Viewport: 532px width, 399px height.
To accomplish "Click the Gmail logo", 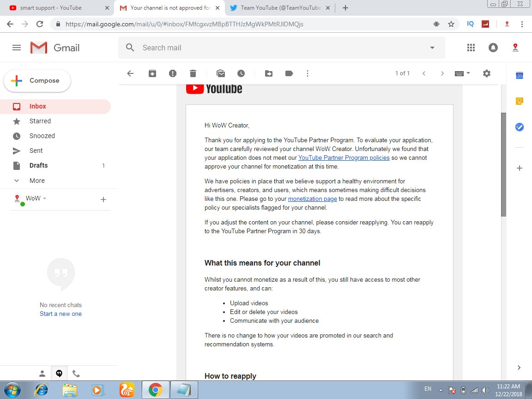I will point(55,48).
